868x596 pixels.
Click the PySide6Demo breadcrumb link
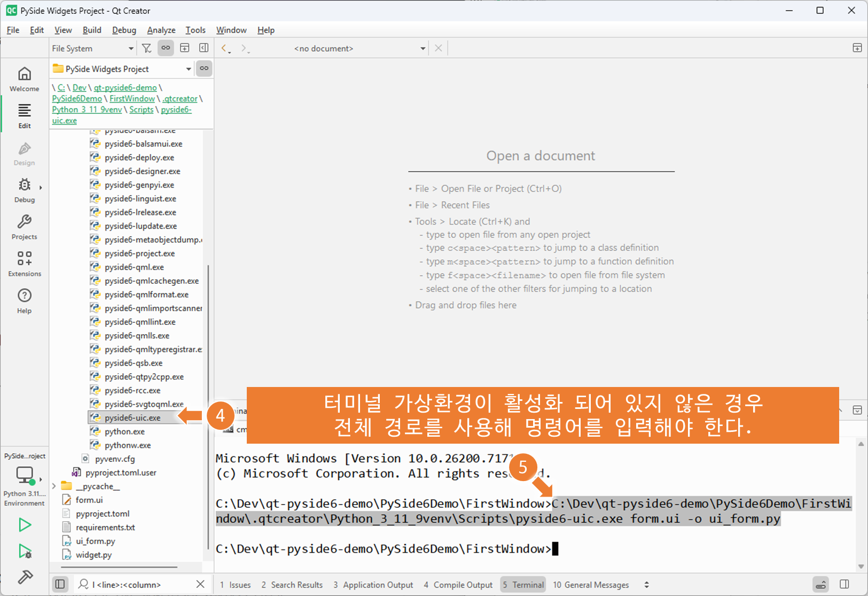tap(77, 98)
